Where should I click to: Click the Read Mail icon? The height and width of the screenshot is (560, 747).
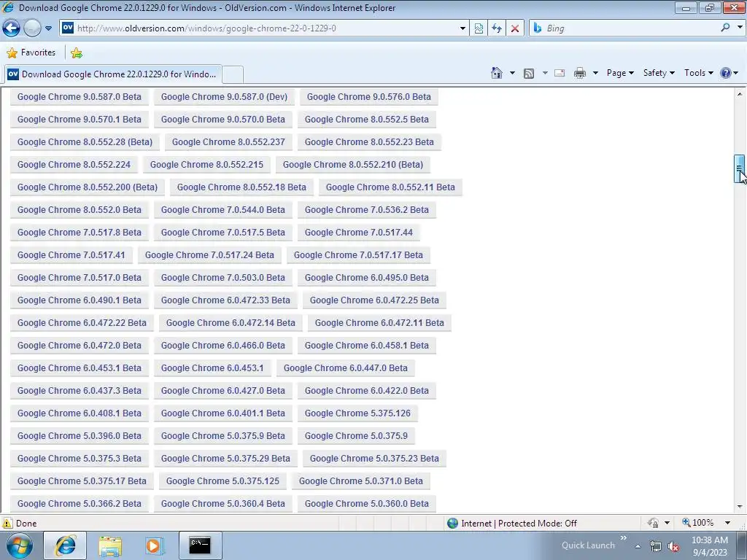(560, 73)
